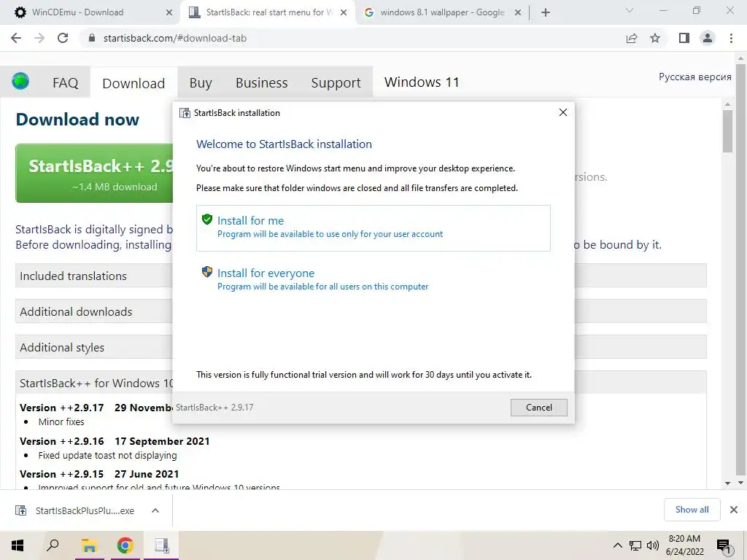747x560 pixels.
Task: Open File Explorer from taskbar
Action: [x=89, y=545]
